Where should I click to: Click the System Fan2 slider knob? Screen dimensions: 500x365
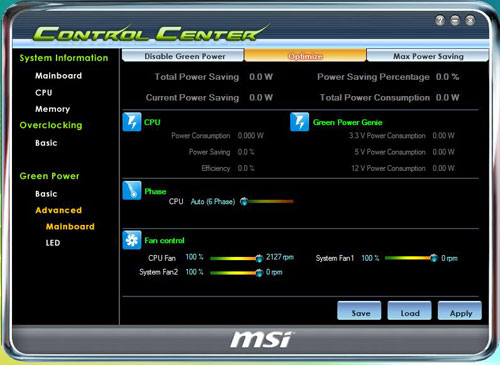point(259,273)
